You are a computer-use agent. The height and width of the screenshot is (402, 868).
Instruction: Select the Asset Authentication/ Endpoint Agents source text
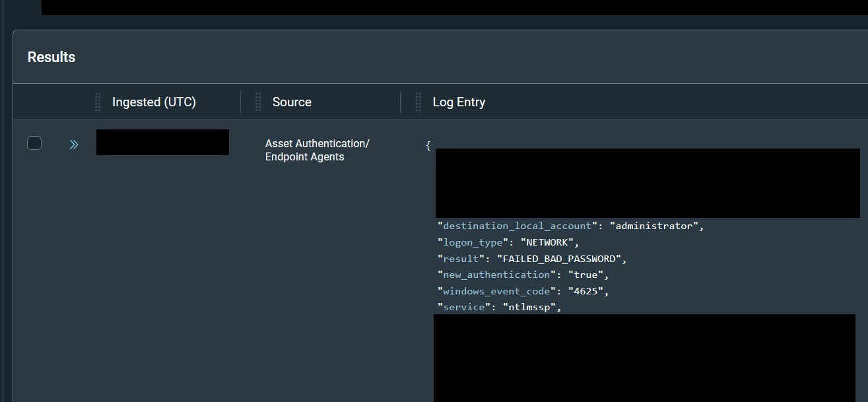(x=317, y=150)
